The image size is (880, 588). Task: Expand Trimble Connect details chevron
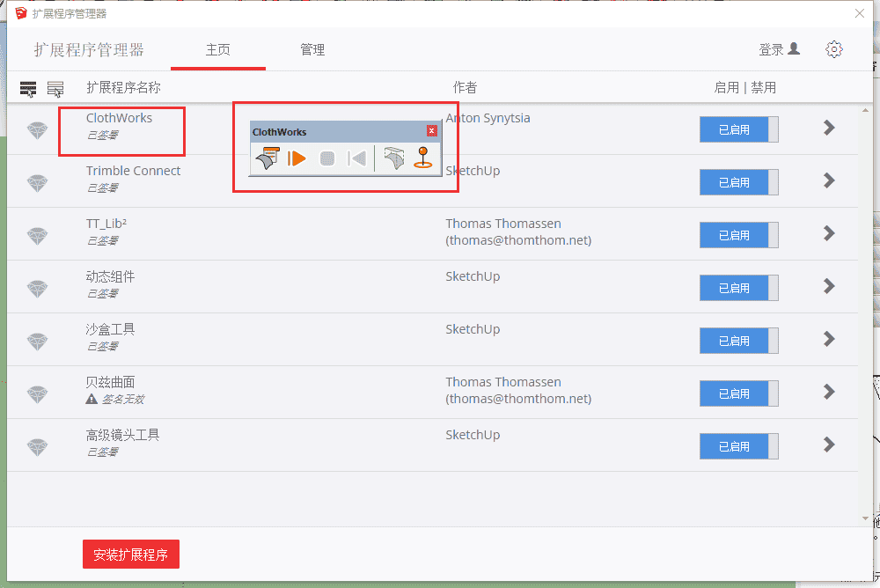point(829,180)
